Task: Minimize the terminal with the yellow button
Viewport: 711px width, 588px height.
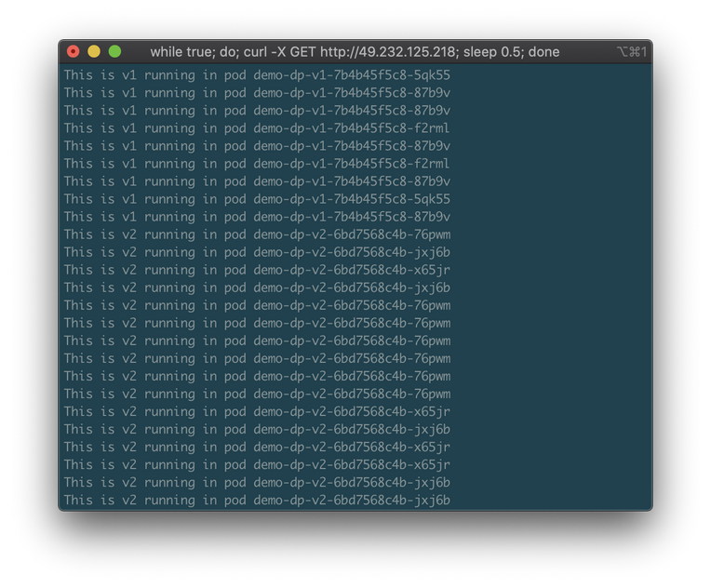Action: [x=94, y=52]
